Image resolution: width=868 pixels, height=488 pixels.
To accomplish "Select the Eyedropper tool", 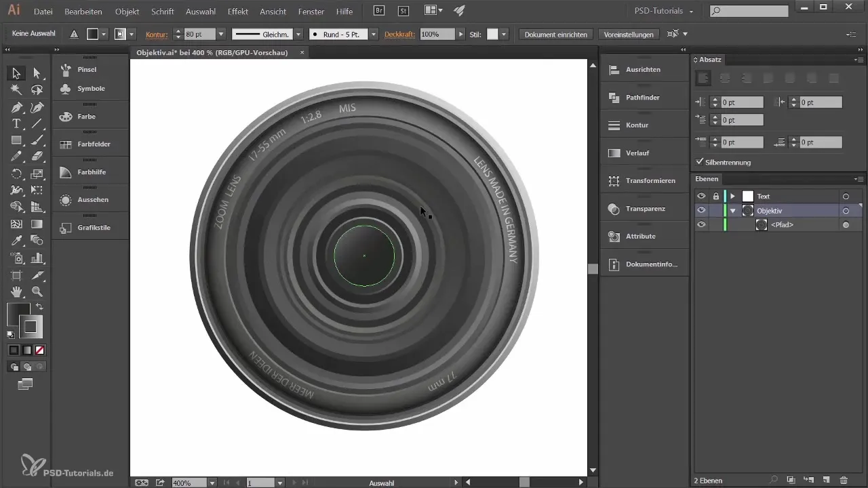I will [16, 241].
